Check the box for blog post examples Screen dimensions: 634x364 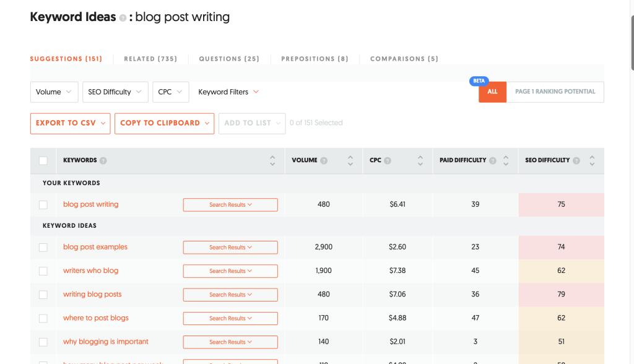point(43,248)
